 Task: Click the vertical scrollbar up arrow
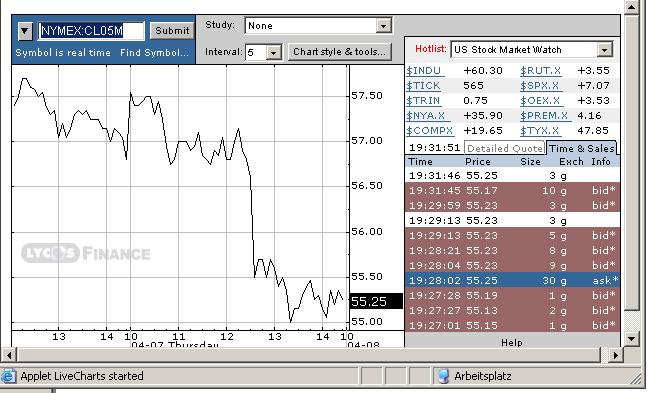click(632, 7)
